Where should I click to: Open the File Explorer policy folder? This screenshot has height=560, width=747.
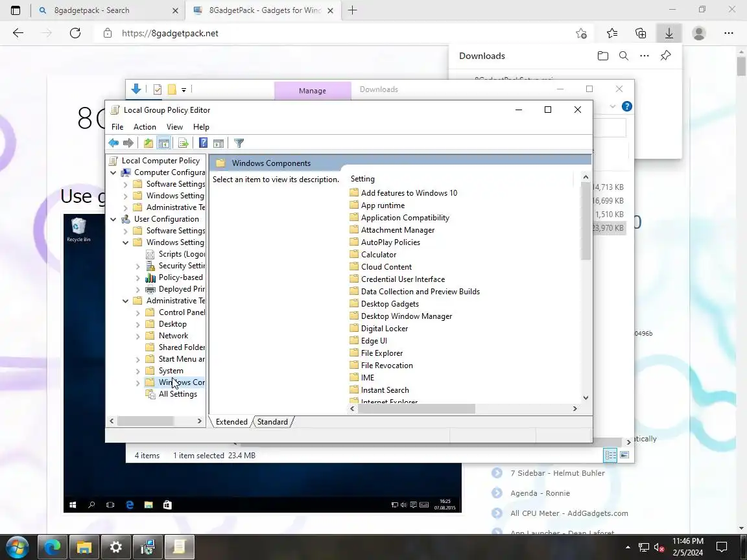pos(381,353)
